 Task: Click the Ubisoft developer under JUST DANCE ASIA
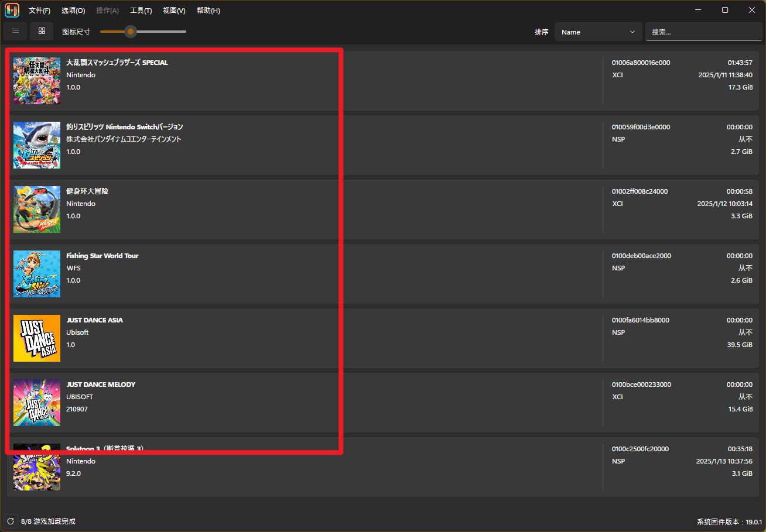click(77, 332)
